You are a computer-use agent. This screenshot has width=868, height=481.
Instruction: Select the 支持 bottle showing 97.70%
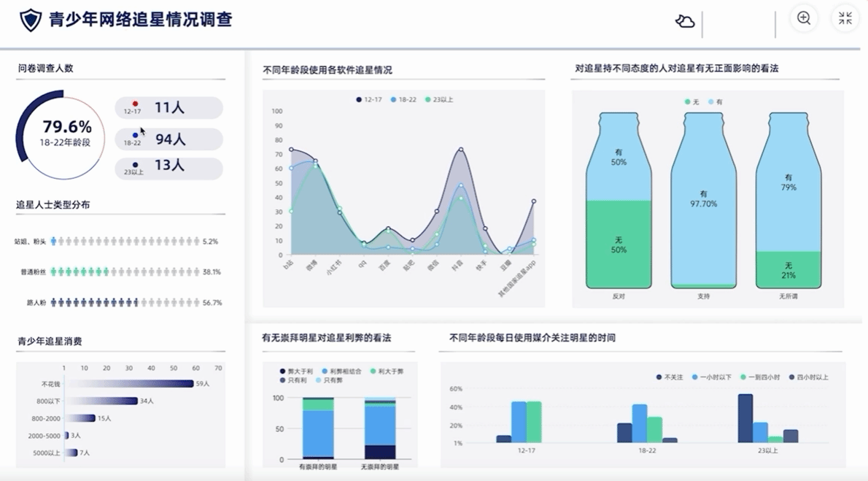(703, 200)
